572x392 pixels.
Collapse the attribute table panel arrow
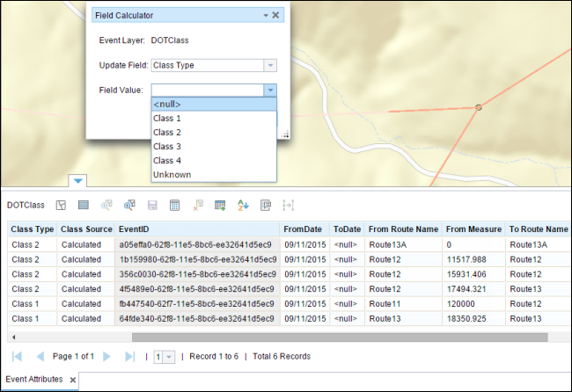pyautogui.click(x=78, y=181)
